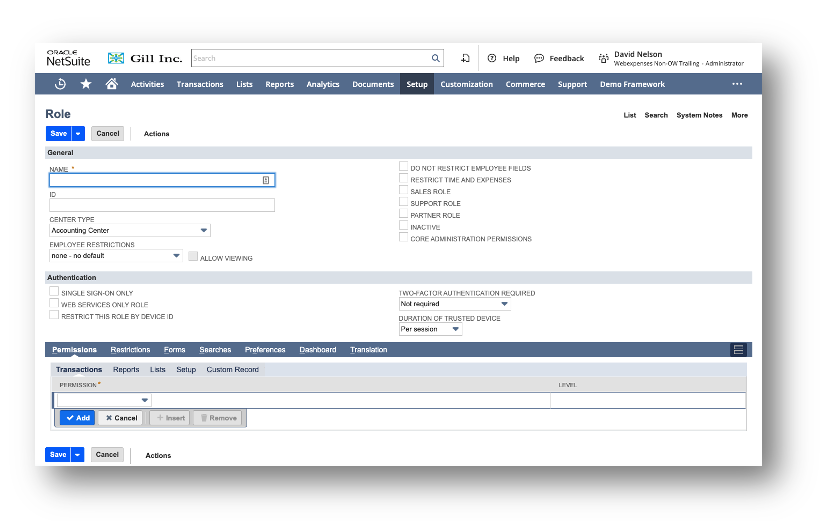Toggle the subtab layout icon
The height and width of the screenshot is (521, 824).
click(738, 350)
